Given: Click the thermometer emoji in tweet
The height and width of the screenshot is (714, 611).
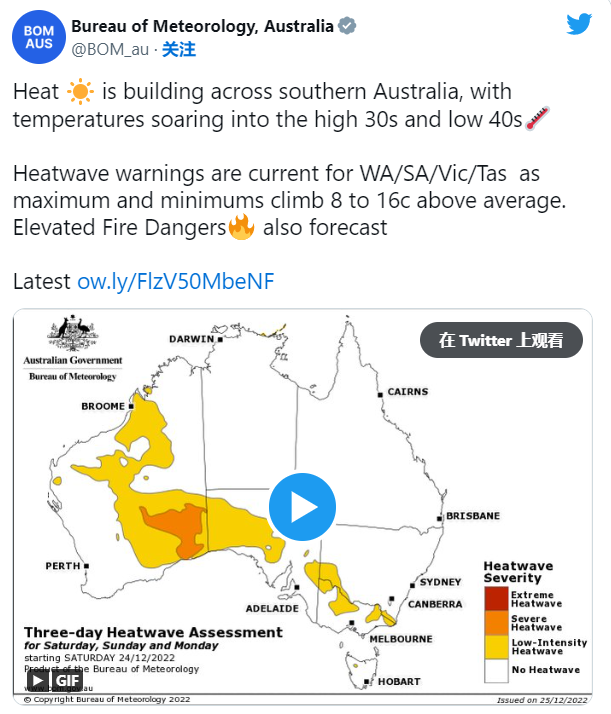Looking at the screenshot, I should tap(537, 120).
